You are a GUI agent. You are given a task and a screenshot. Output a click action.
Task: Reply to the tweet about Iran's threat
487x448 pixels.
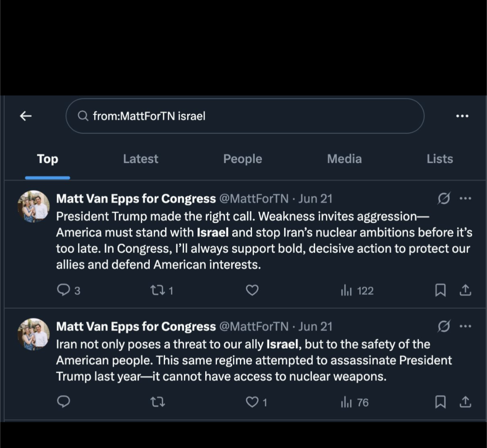pyautogui.click(x=64, y=402)
